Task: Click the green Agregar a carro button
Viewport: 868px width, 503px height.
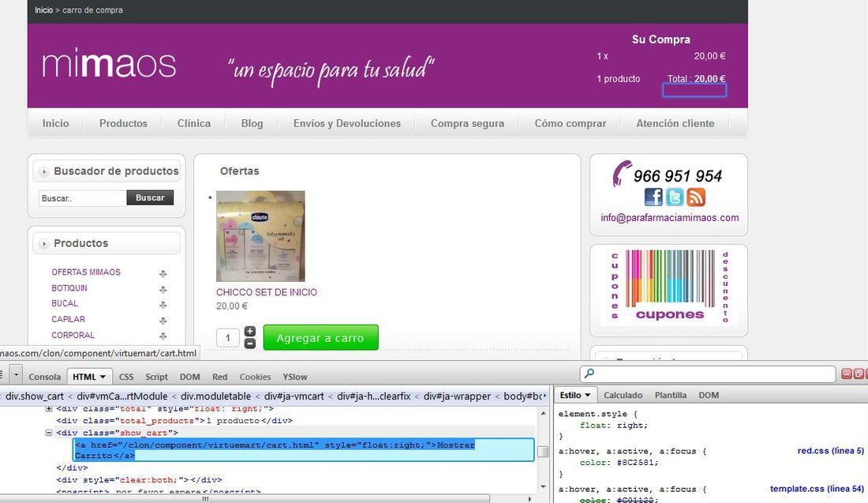Action: [x=320, y=337]
